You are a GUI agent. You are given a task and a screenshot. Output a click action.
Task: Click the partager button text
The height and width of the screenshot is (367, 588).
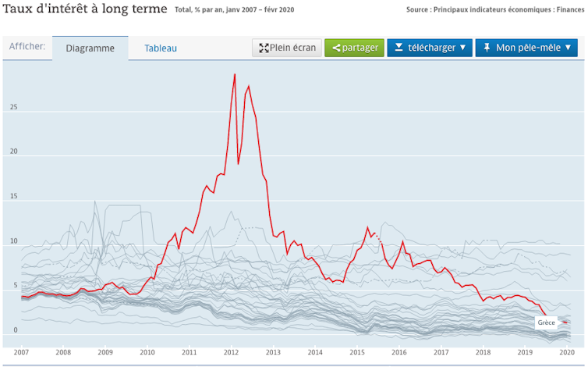click(360, 48)
